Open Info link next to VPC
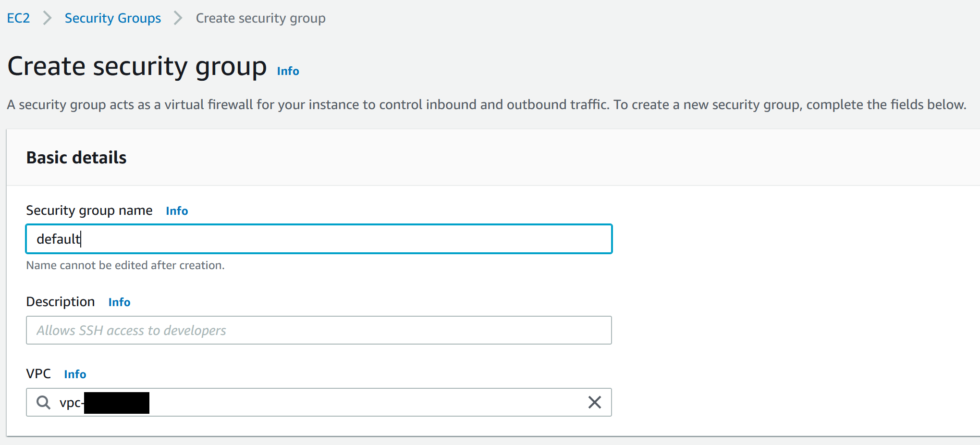 click(75, 374)
